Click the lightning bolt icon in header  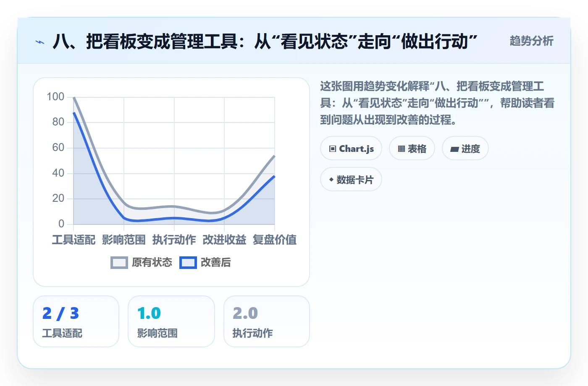[40, 42]
